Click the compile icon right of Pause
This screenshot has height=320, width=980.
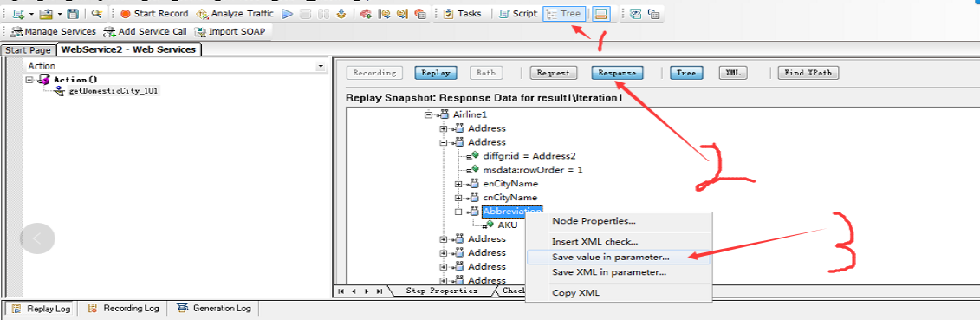[341, 13]
